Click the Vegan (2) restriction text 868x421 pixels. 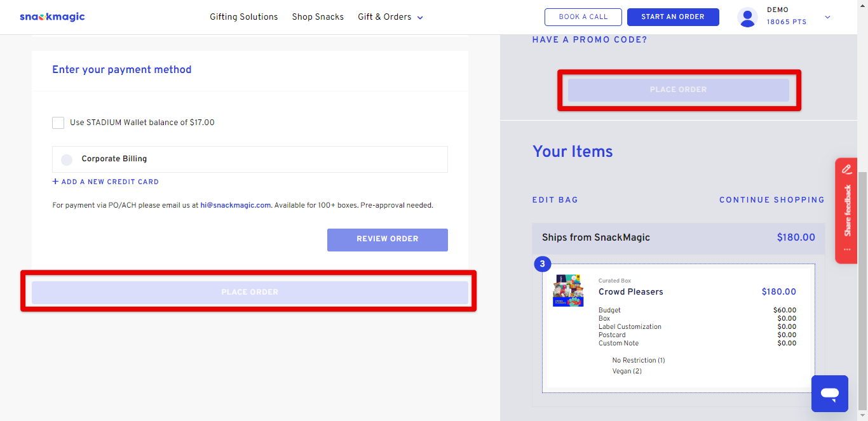tap(627, 371)
